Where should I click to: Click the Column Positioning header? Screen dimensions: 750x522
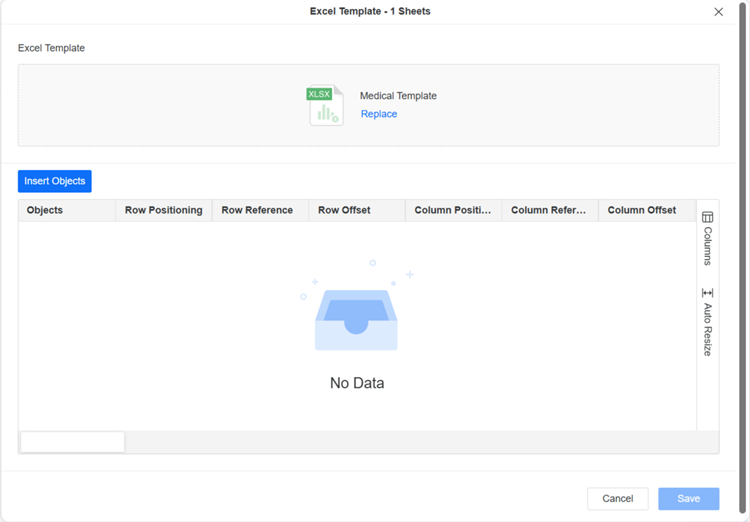pyautogui.click(x=452, y=211)
